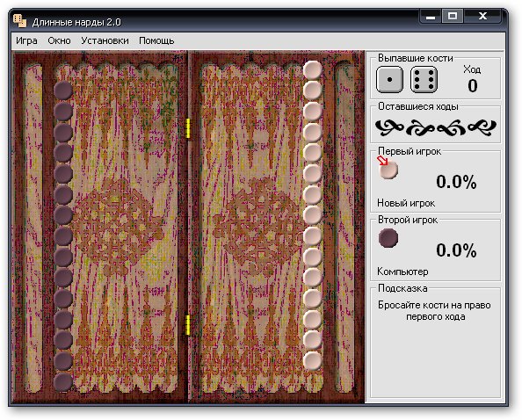The height and width of the screenshot is (420, 522).
Task: Click the first player's light checker icon
Action: (x=388, y=170)
